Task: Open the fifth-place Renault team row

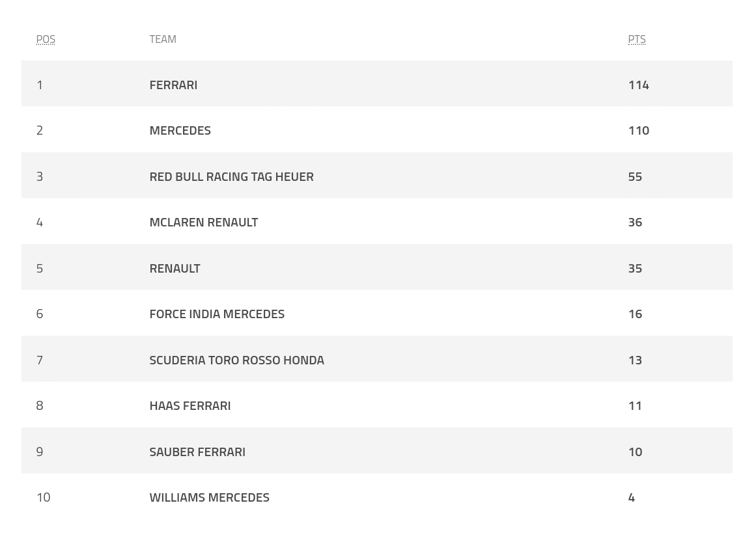Action: click(377, 267)
